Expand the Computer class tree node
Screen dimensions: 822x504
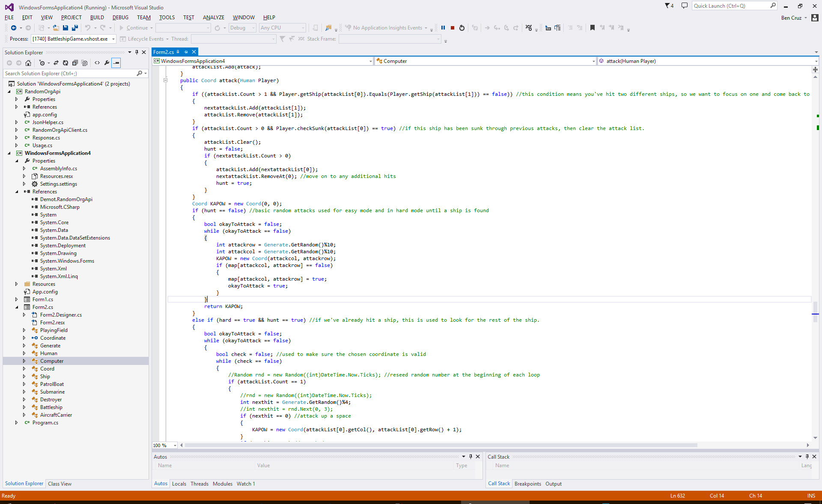[24, 361]
